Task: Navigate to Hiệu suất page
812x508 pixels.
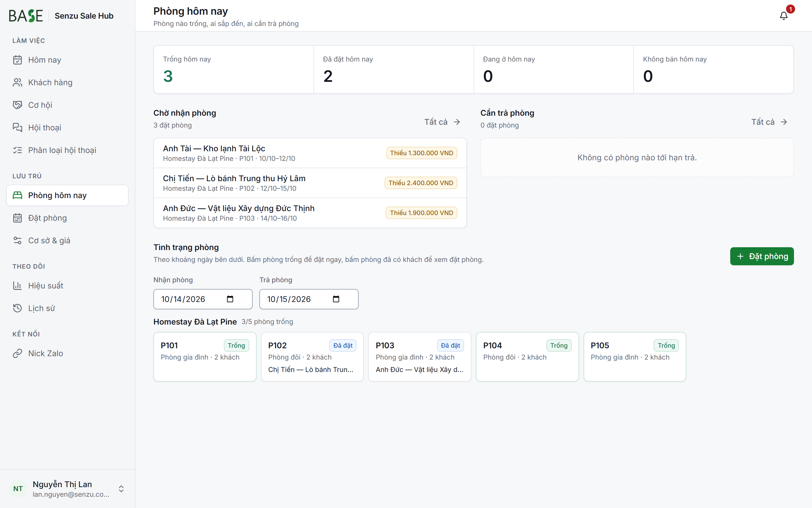Action: pyautogui.click(x=67, y=286)
